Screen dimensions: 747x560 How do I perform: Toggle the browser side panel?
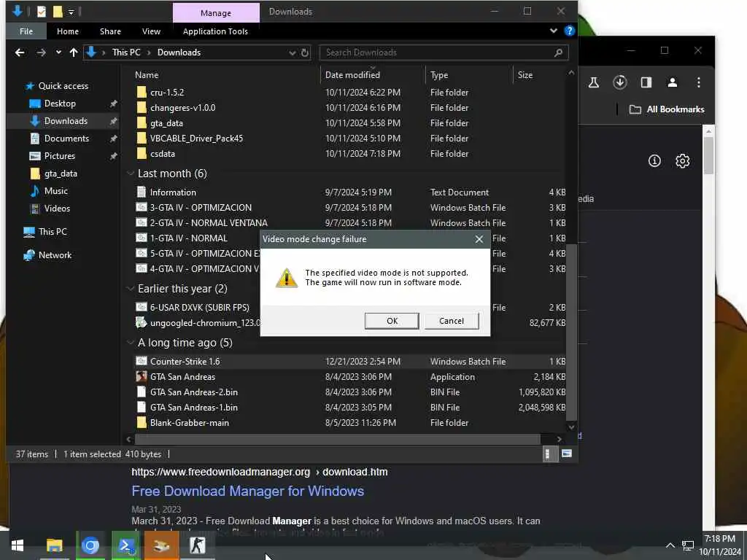[x=646, y=82]
